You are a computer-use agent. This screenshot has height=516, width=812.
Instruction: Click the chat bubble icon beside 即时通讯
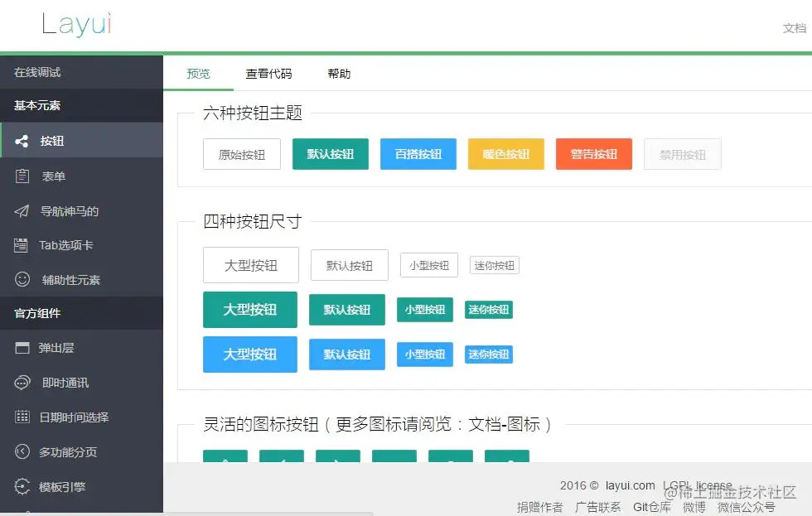pos(22,383)
